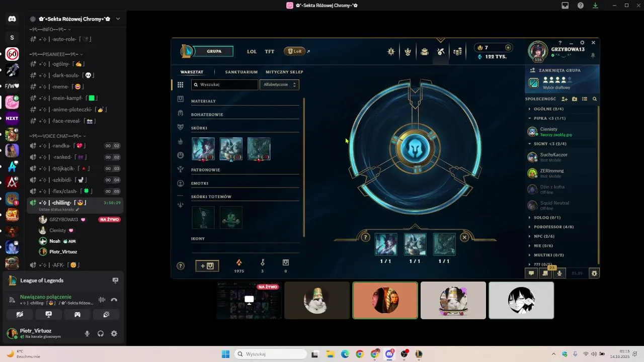
Task: Open the Alfabetycznie sort dropdown
Action: 279,84
